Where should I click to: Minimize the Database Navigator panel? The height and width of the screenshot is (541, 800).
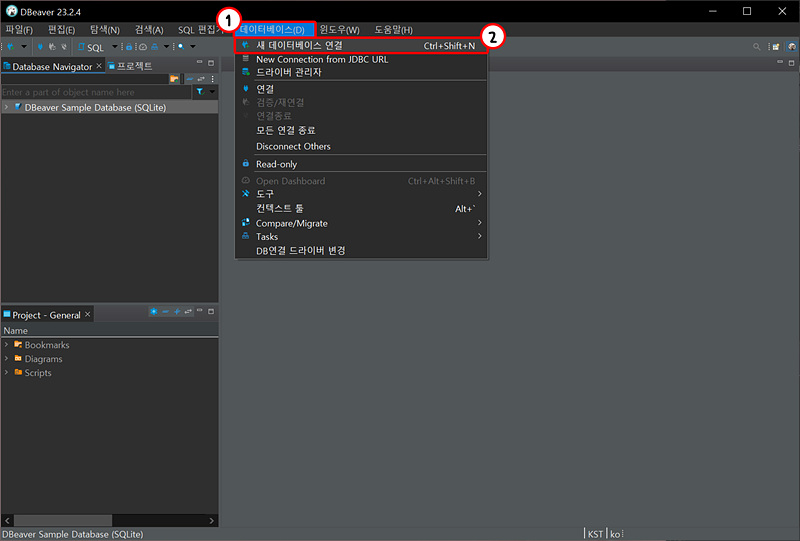tap(199, 63)
